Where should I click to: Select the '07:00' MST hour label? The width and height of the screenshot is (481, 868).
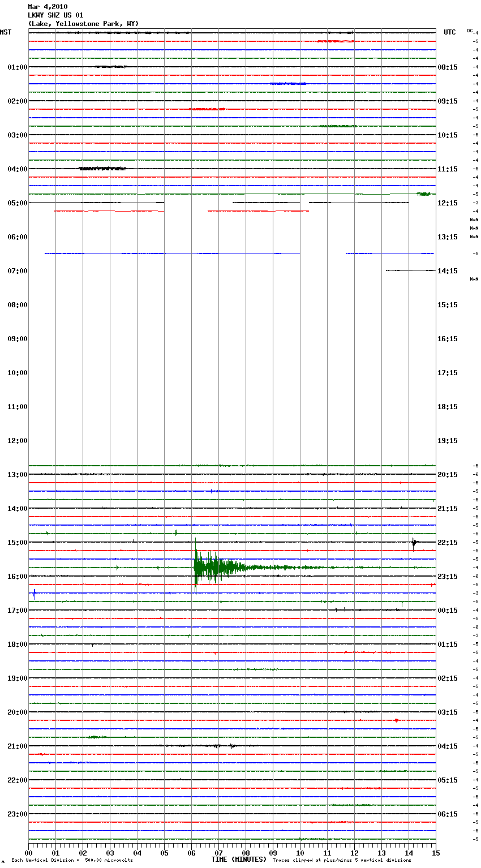click(18, 271)
